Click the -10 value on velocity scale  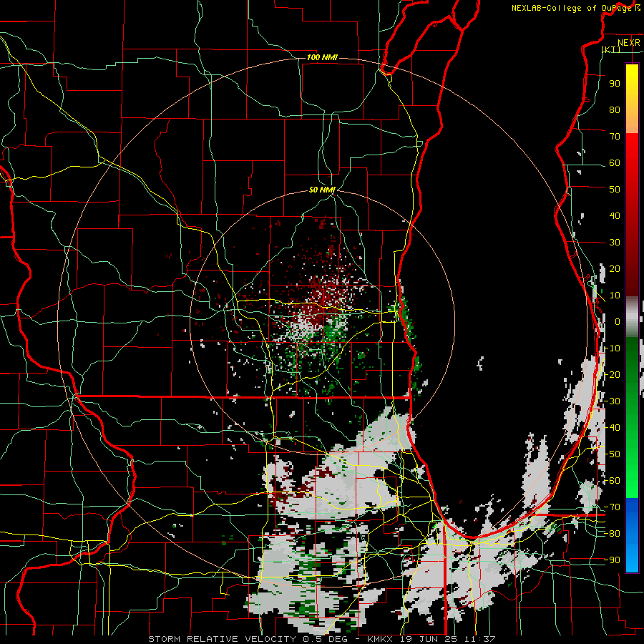[x=612, y=348]
